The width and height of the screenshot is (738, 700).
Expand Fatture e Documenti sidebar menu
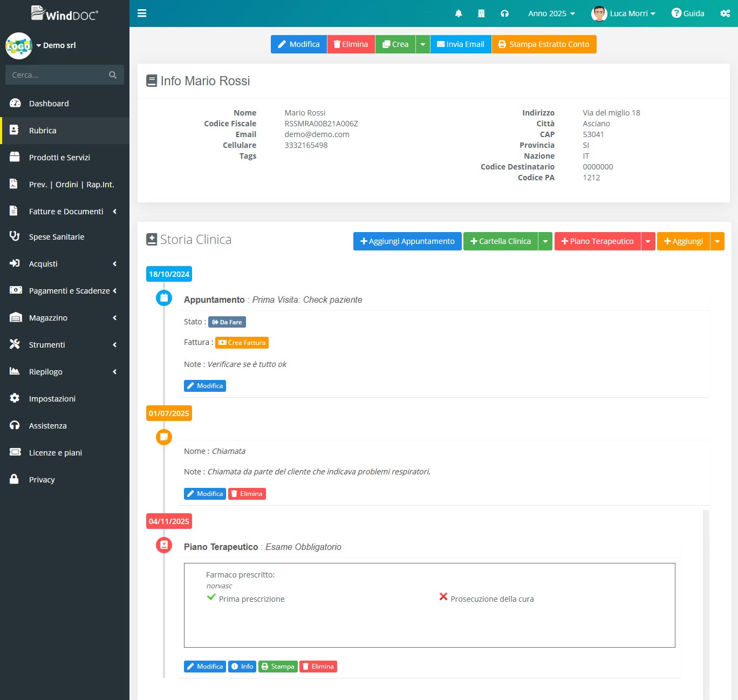pyautogui.click(x=65, y=212)
